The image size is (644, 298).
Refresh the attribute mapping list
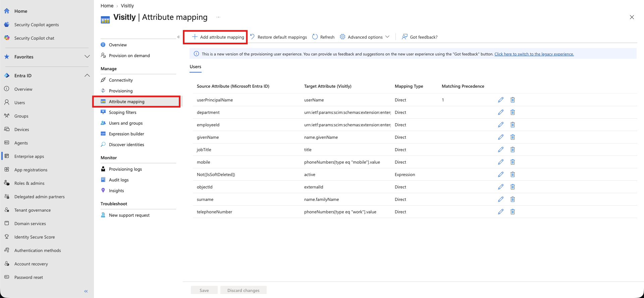click(x=323, y=37)
